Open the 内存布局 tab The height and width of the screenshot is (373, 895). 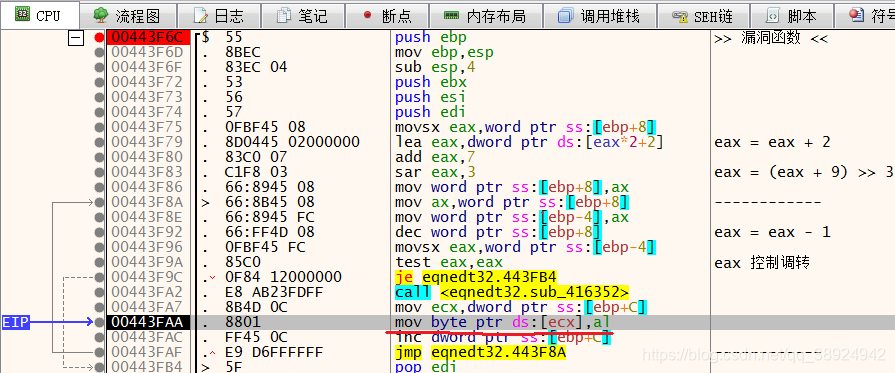(x=485, y=16)
